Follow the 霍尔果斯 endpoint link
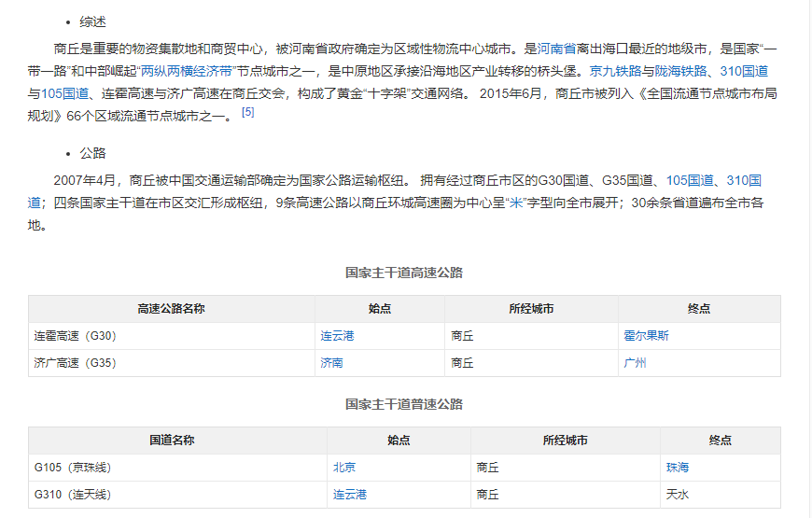This screenshot has height=518, width=812. (x=646, y=336)
